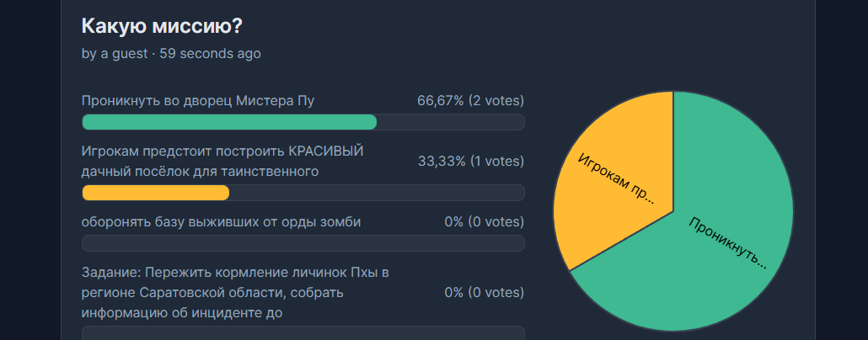Click the "33,33% (1 votes)" result text

click(x=470, y=162)
